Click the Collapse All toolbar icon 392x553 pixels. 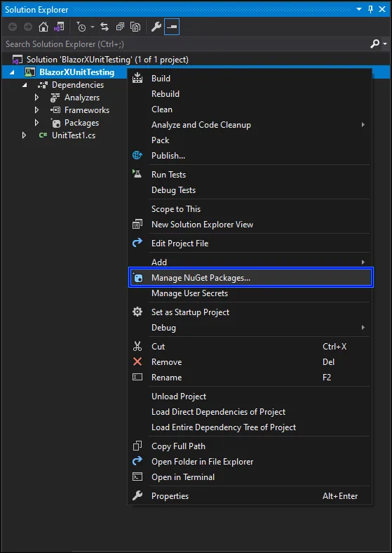tap(120, 27)
